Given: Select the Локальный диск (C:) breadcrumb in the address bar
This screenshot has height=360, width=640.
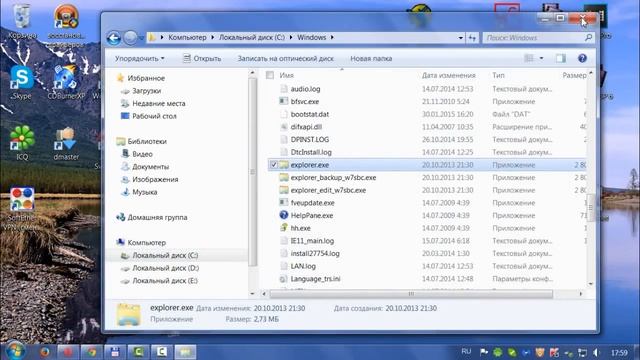Looking at the screenshot, I should (x=252, y=38).
